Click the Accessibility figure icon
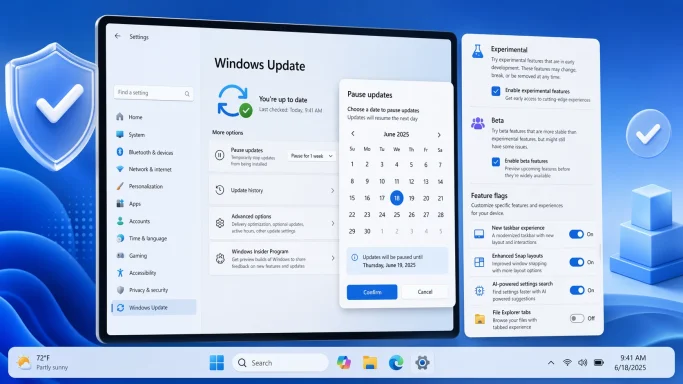683x384 pixels. (120, 273)
